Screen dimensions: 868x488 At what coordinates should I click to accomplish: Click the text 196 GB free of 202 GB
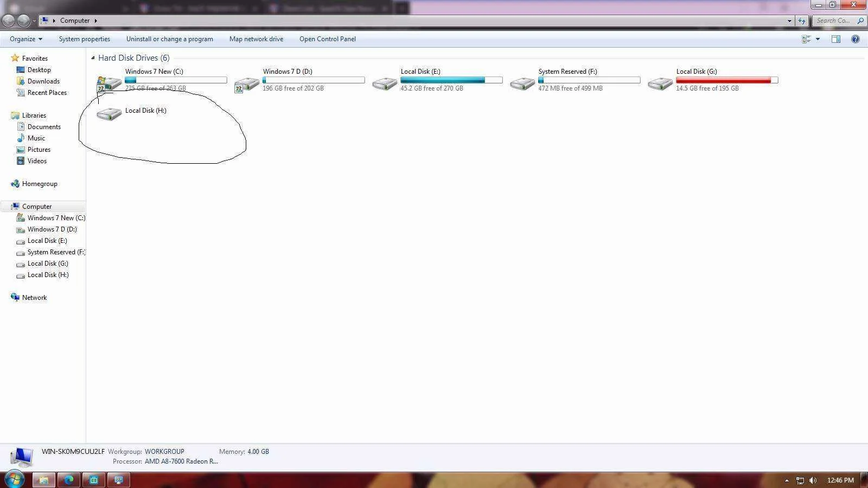coord(293,88)
